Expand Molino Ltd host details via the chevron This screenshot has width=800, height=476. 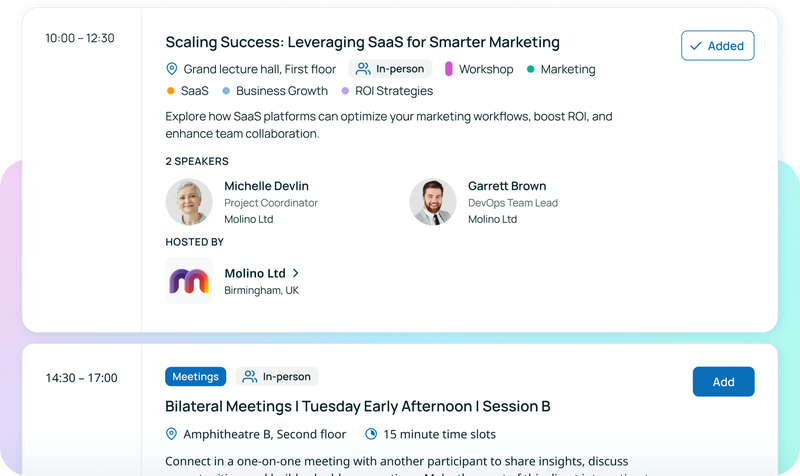[296, 273]
